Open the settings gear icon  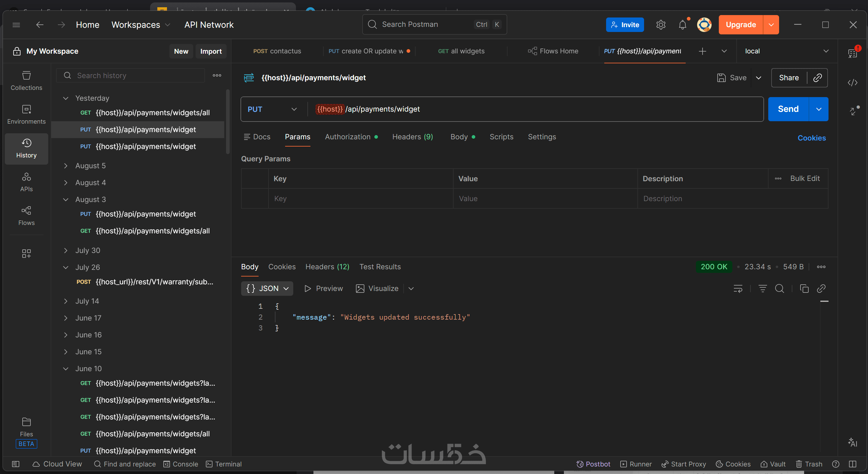tap(660, 25)
